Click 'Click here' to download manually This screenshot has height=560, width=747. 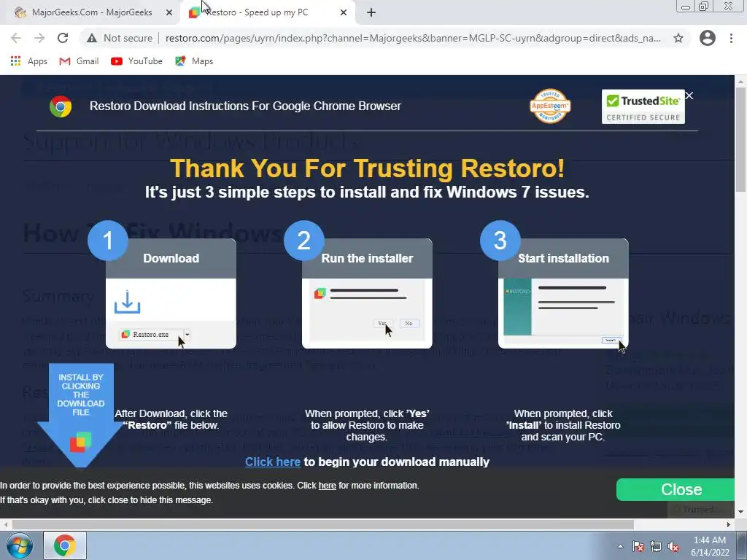pyautogui.click(x=273, y=462)
